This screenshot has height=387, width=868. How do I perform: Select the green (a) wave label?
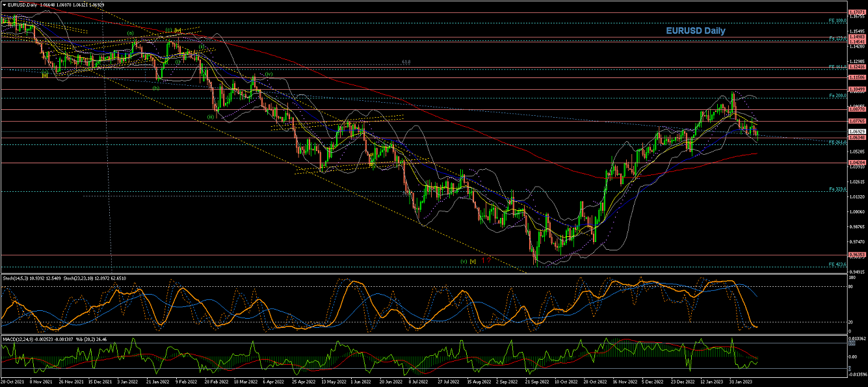point(131,33)
